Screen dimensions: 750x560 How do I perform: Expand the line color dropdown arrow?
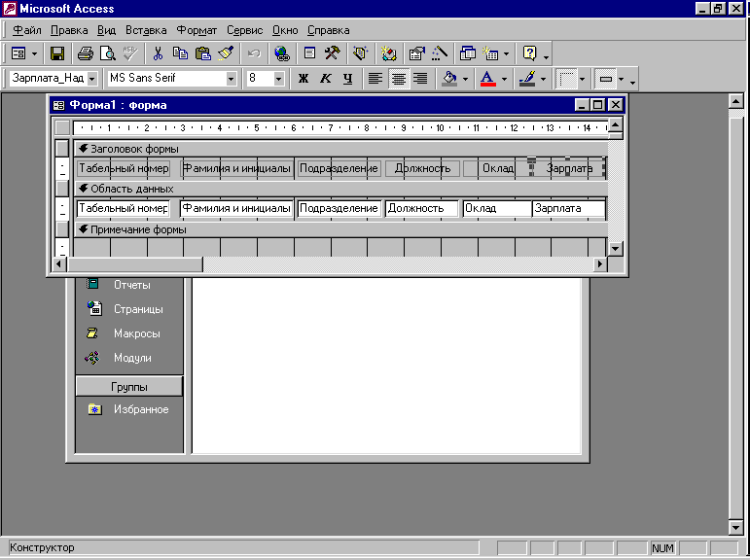tap(543, 79)
